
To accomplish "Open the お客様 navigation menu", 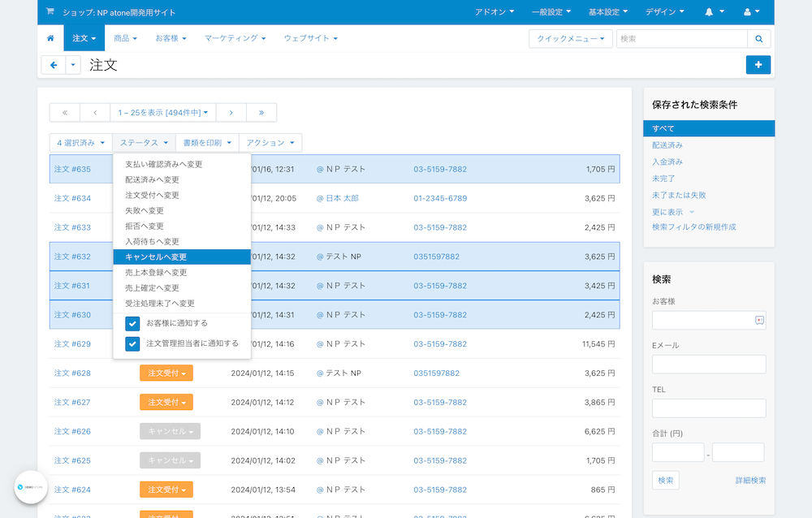I will point(171,38).
